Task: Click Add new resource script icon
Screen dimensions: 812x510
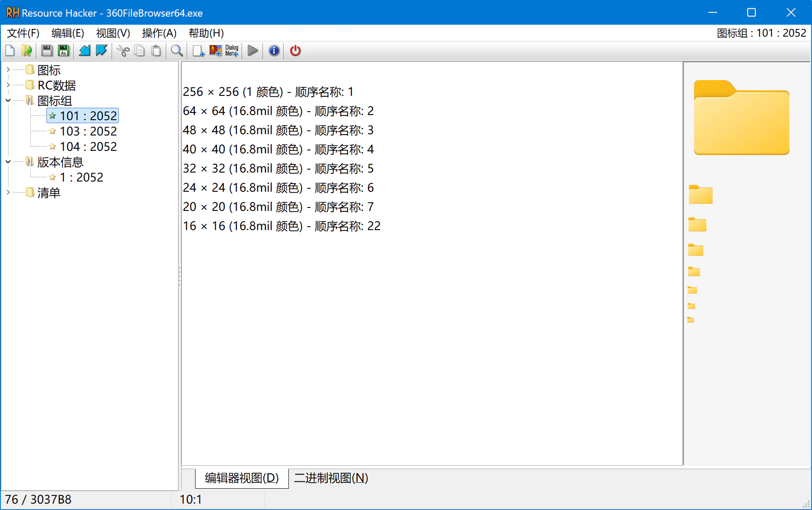Action: (199, 51)
